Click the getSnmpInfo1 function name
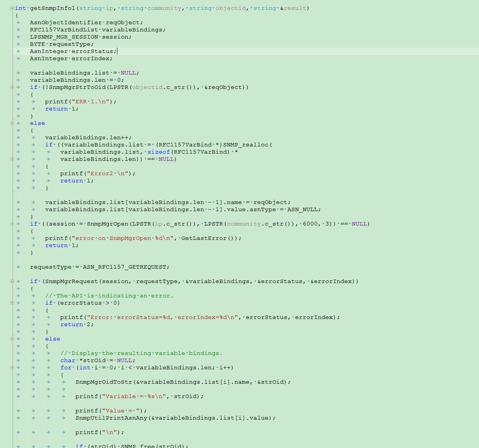 tap(53, 8)
